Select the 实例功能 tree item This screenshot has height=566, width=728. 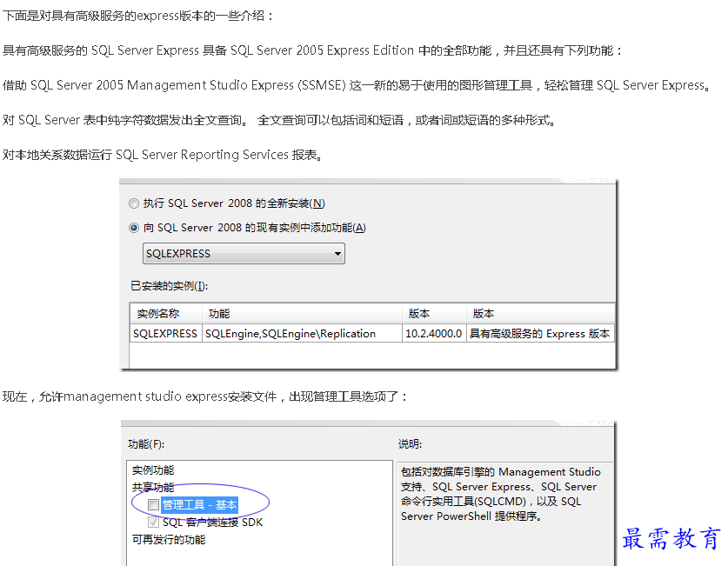point(153,470)
